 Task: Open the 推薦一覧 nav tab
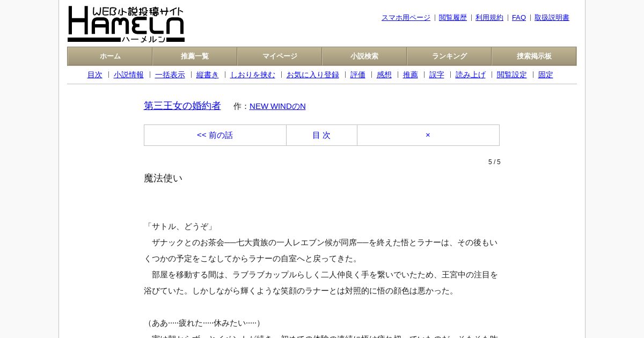click(195, 56)
